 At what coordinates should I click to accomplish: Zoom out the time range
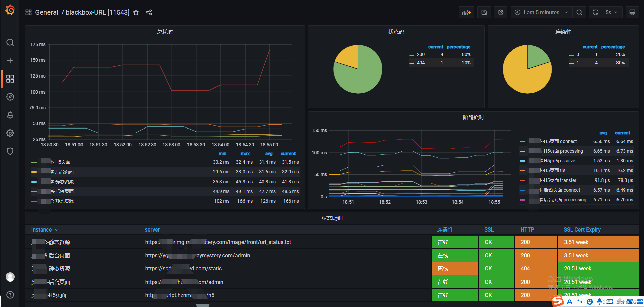point(579,13)
